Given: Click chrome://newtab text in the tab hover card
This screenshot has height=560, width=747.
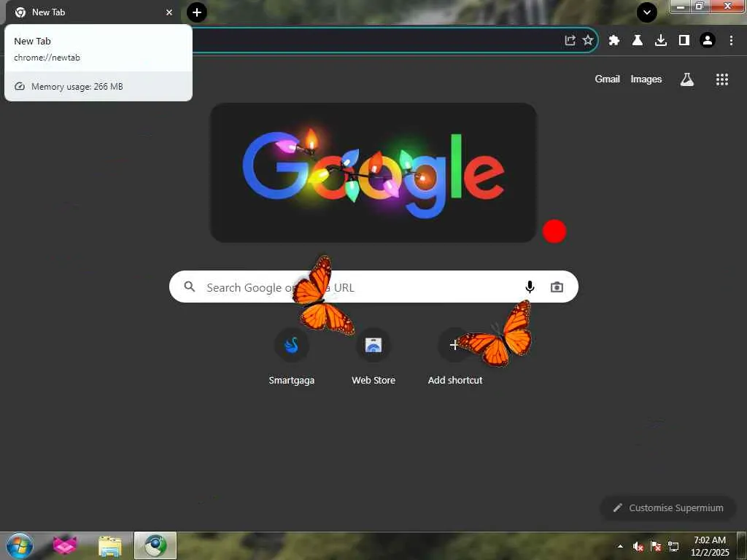Looking at the screenshot, I should tap(47, 58).
